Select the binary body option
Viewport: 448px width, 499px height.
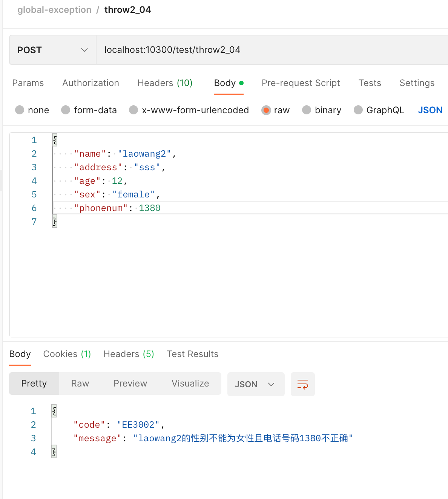click(x=307, y=110)
